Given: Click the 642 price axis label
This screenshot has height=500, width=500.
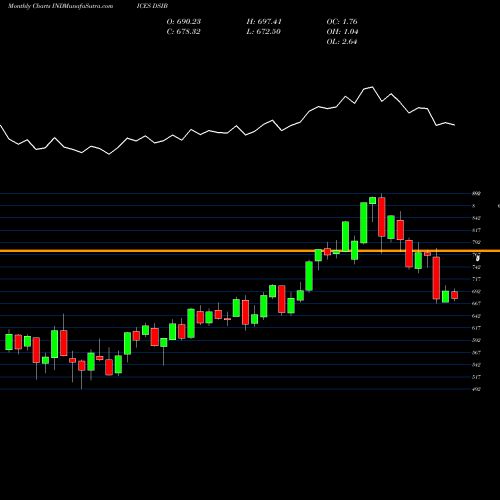Looking at the screenshot, I should pyautogui.click(x=476, y=316).
